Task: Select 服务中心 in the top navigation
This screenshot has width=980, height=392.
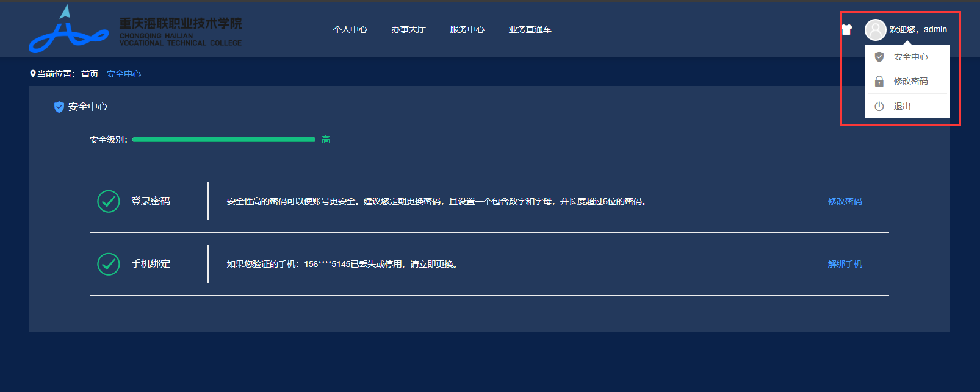Action: [x=467, y=29]
